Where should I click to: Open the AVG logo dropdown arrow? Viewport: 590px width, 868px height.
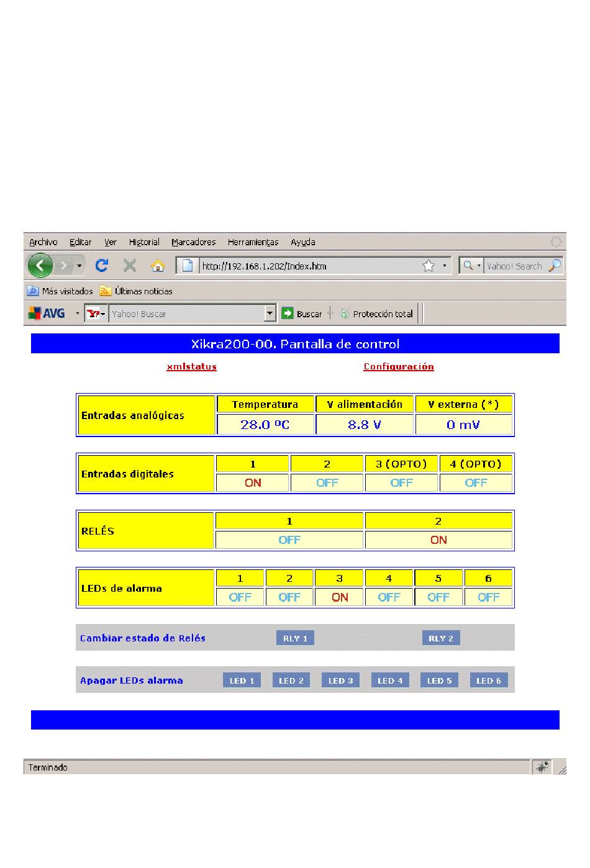click(x=78, y=314)
